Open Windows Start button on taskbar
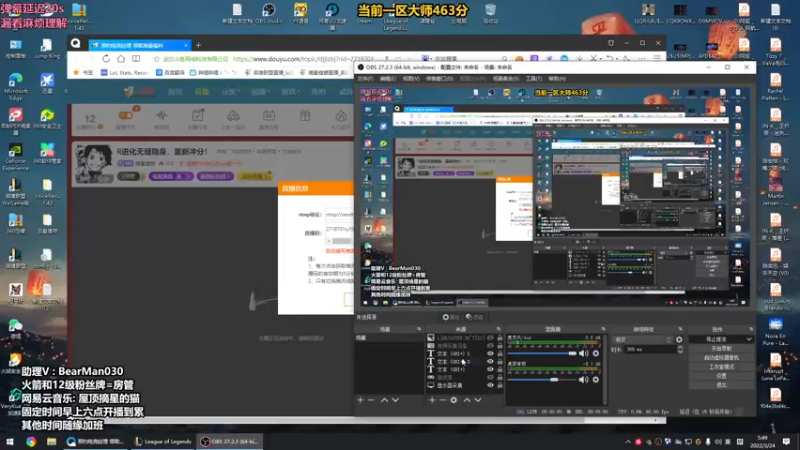The height and width of the screenshot is (450, 800). click(10, 442)
